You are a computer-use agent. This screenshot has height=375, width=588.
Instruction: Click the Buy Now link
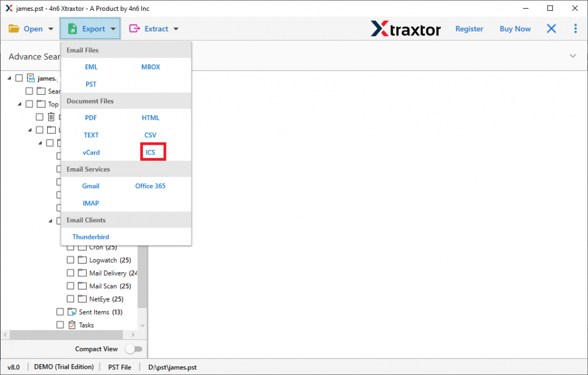[515, 29]
